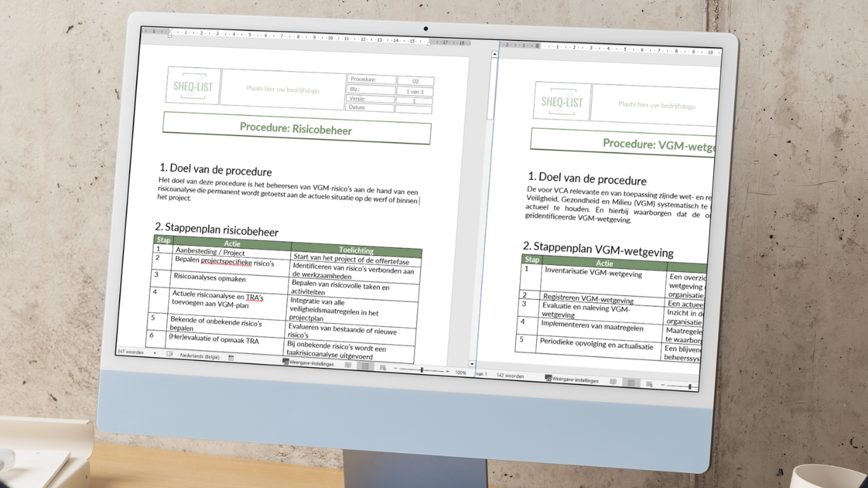This screenshot has height=488, width=868.
Task: Click the zoom out minus in right window
Action: click(662, 384)
